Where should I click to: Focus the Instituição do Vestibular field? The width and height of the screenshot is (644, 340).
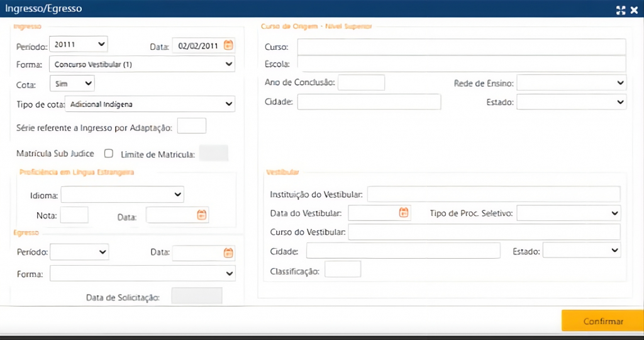[493, 194]
